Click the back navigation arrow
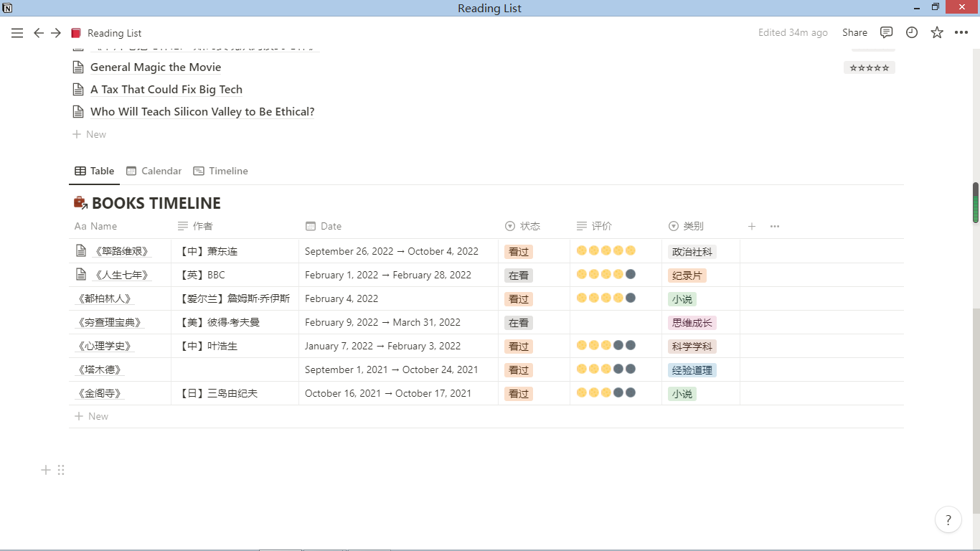This screenshot has width=980, height=551. [x=39, y=33]
